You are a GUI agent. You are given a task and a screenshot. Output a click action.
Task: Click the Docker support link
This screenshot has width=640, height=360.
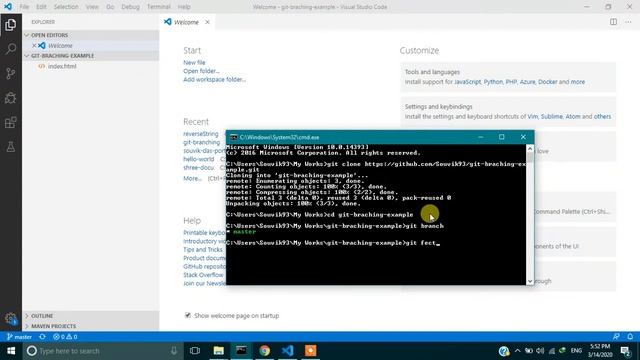[x=547, y=82]
